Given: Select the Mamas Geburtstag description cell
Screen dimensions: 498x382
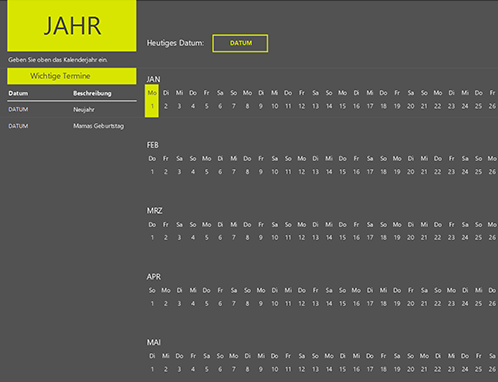Looking at the screenshot, I should pos(99,126).
